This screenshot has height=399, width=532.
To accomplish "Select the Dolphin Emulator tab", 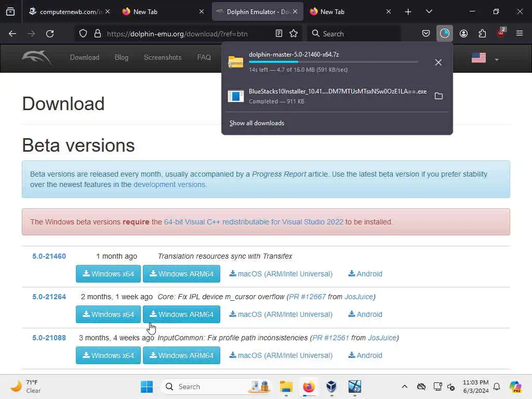I will click(x=257, y=12).
